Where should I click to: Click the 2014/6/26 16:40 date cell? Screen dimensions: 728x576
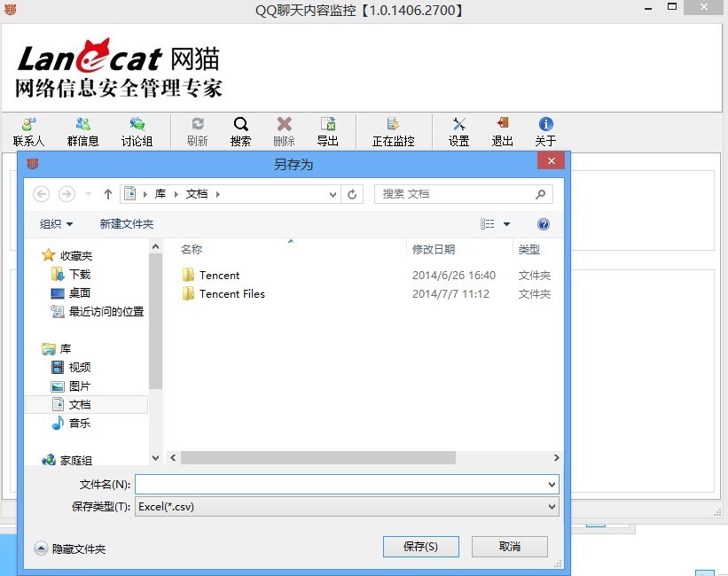point(454,276)
